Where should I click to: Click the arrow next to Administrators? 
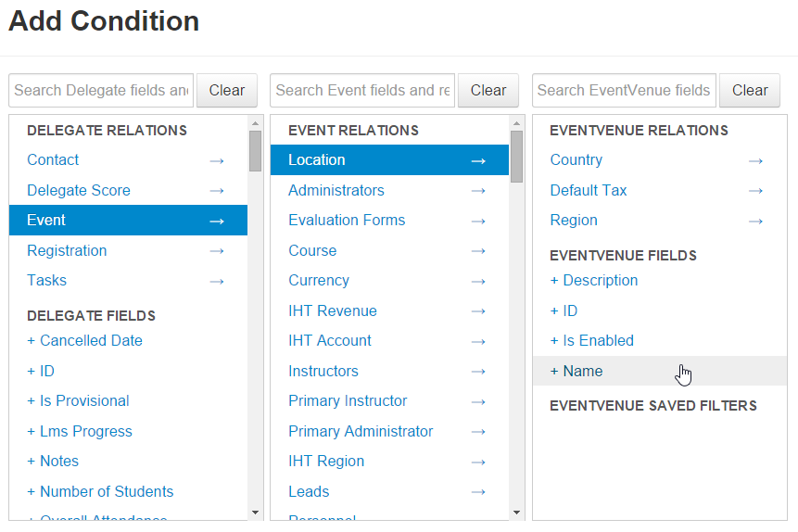click(x=478, y=191)
